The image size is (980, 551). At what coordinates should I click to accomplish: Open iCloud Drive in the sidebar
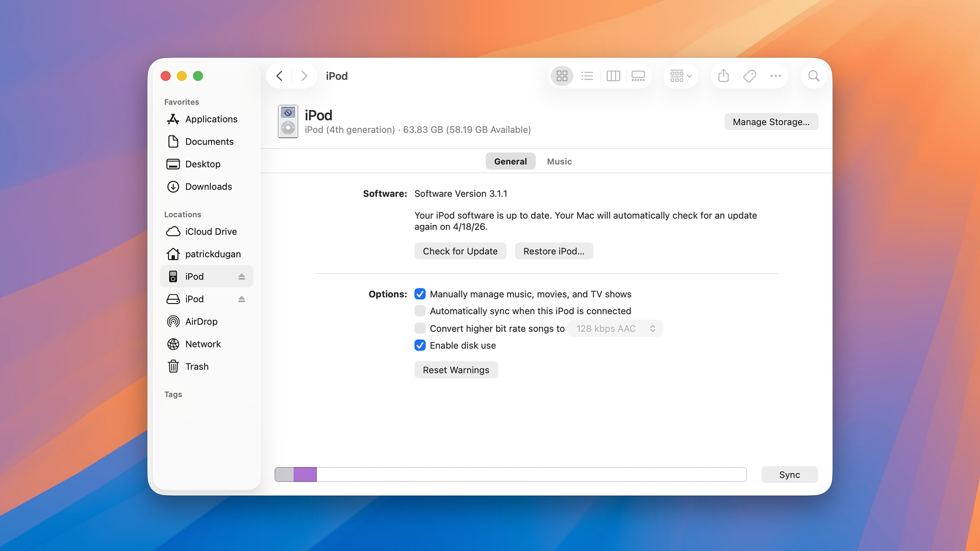tap(206, 231)
